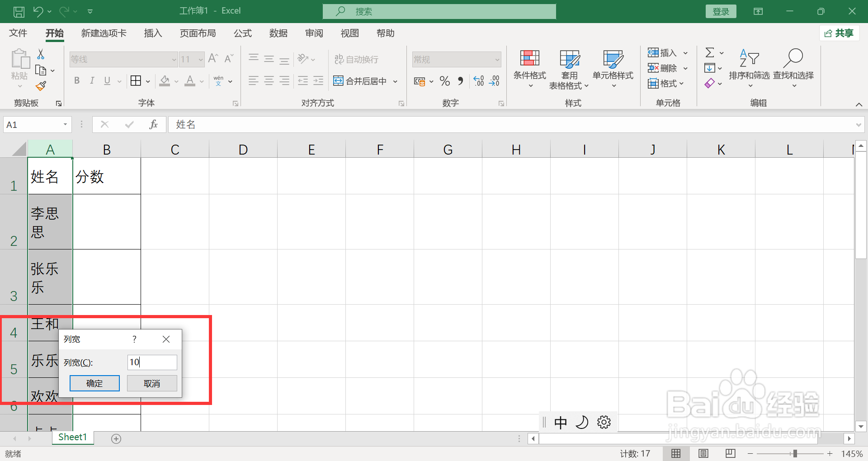Open the Insert (插入) ribbon tab
The image size is (868, 461).
153,33
